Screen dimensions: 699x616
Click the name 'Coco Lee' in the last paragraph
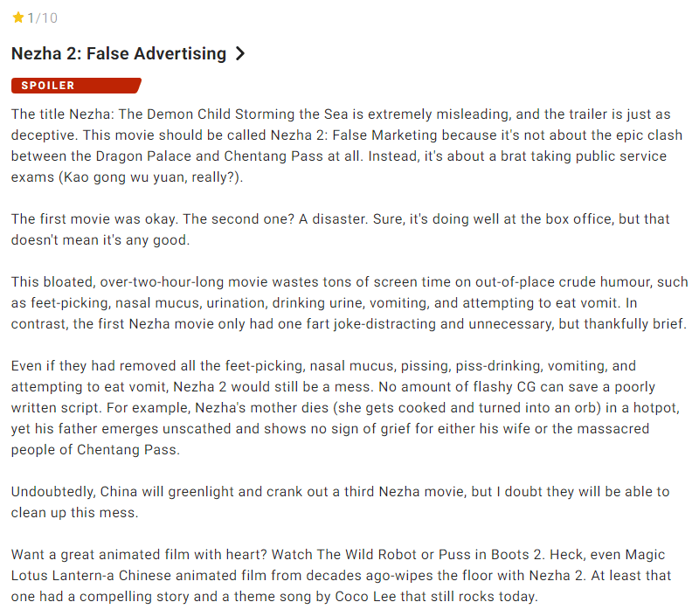[365, 597]
